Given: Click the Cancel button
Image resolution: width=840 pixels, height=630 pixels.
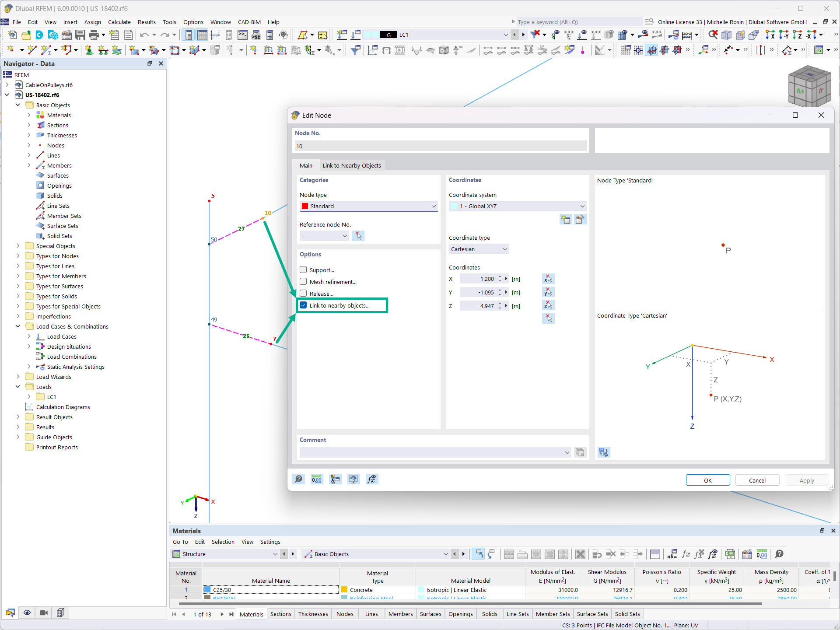Looking at the screenshot, I should tap(757, 480).
